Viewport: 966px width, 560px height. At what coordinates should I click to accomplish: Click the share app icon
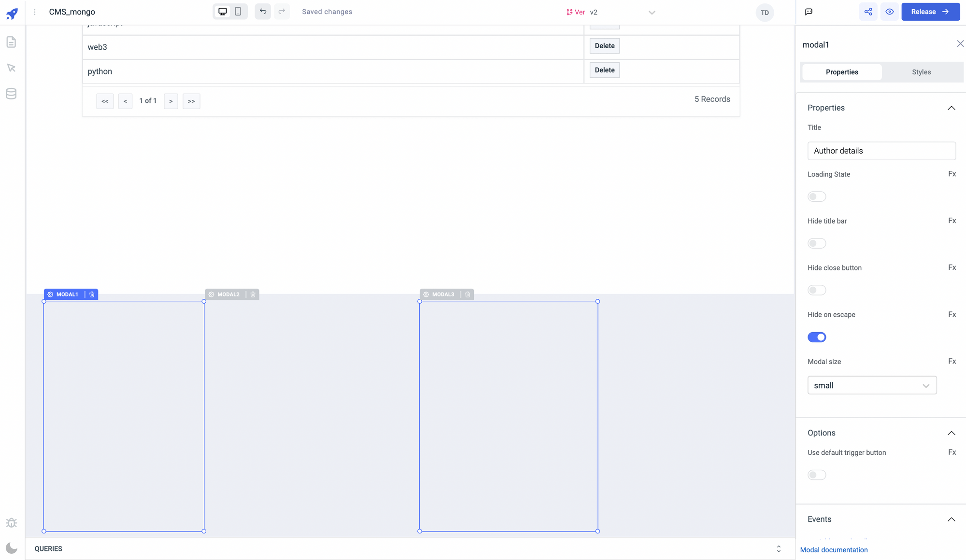click(868, 12)
